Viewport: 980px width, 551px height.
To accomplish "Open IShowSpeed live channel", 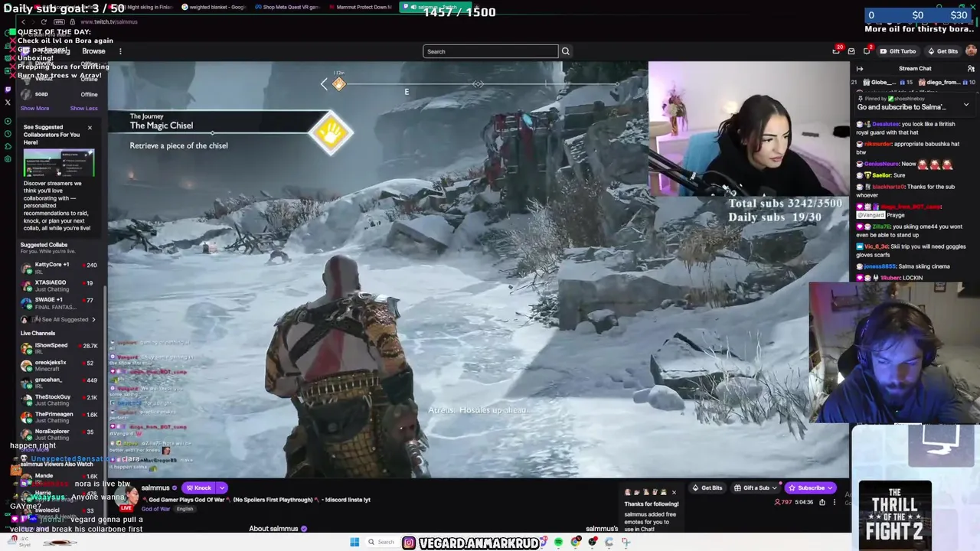I will click(60, 348).
